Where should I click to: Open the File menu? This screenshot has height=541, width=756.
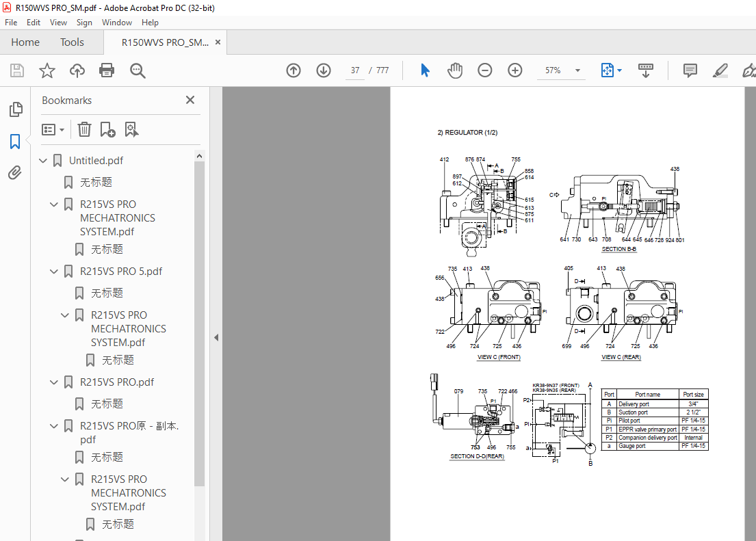point(11,23)
